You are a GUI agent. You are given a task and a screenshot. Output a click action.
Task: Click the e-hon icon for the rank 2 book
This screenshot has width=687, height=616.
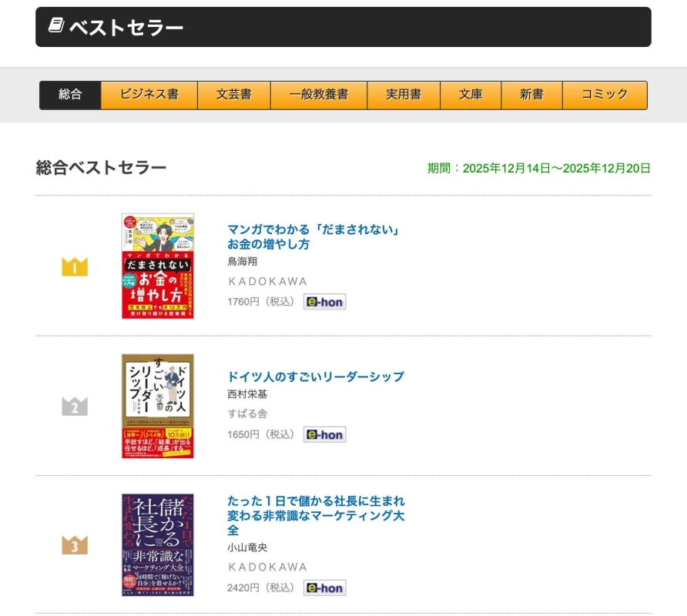coord(324,434)
